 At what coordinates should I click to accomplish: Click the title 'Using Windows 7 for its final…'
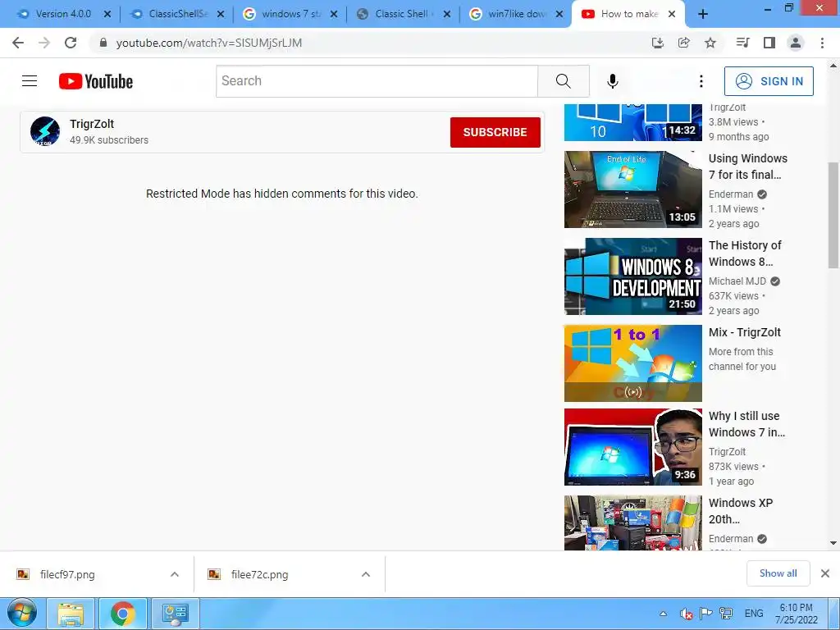tap(748, 166)
